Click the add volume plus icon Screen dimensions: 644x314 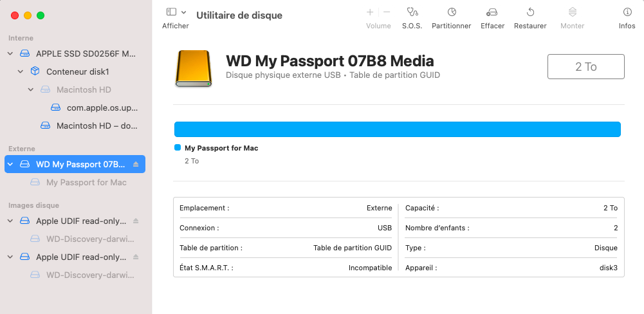pyautogui.click(x=370, y=12)
